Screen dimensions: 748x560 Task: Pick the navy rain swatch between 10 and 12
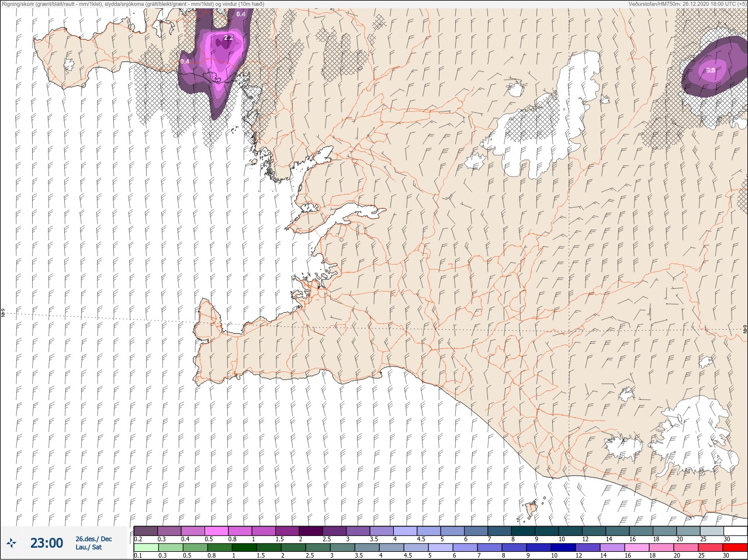click(563, 548)
